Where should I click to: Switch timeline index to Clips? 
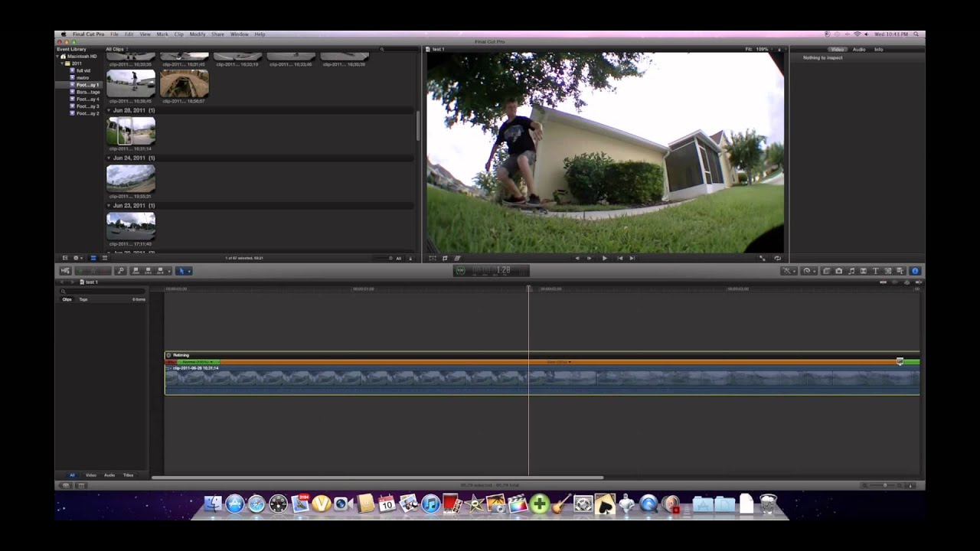[x=67, y=299]
